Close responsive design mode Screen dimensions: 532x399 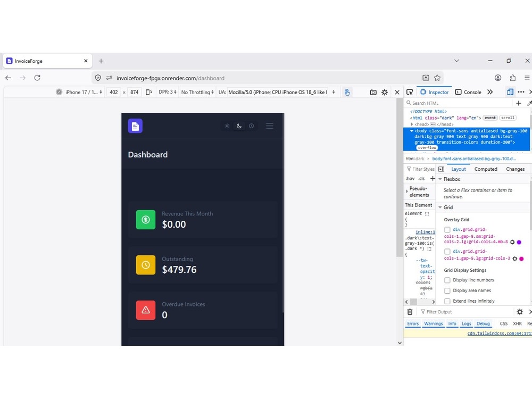point(397,92)
